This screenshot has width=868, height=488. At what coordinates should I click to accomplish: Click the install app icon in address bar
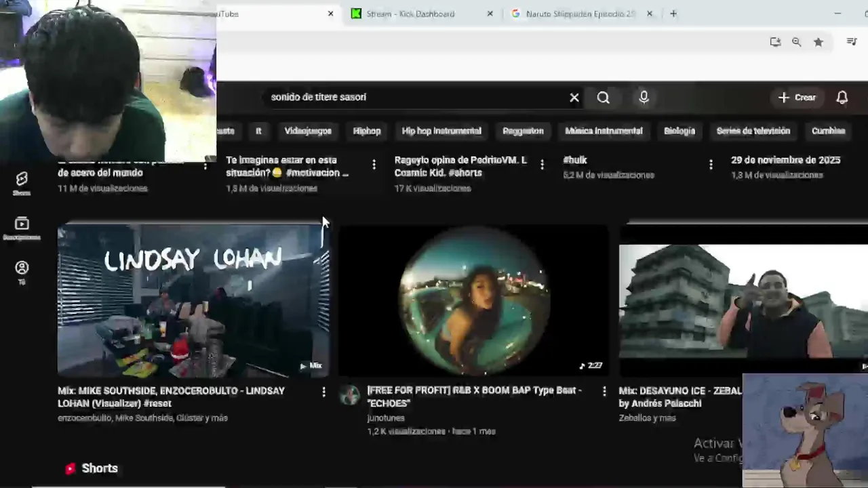[775, 42]
